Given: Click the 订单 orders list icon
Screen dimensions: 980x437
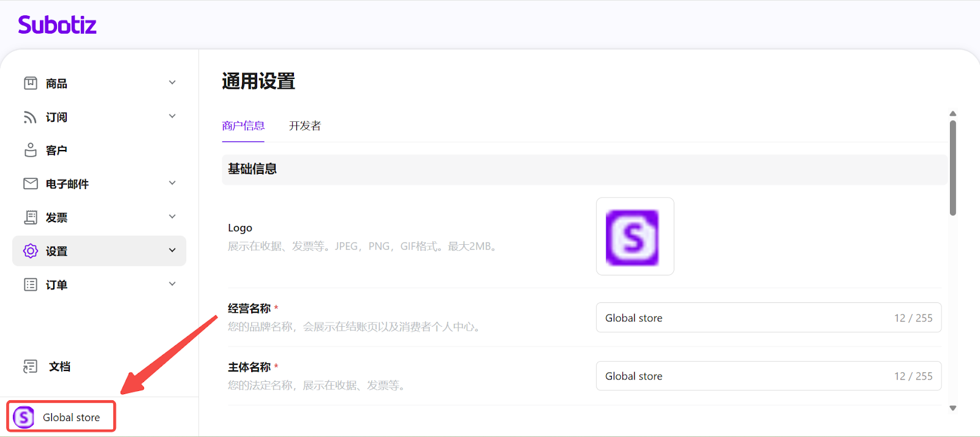Looking at the screenshot, I should tap(30, 285).
